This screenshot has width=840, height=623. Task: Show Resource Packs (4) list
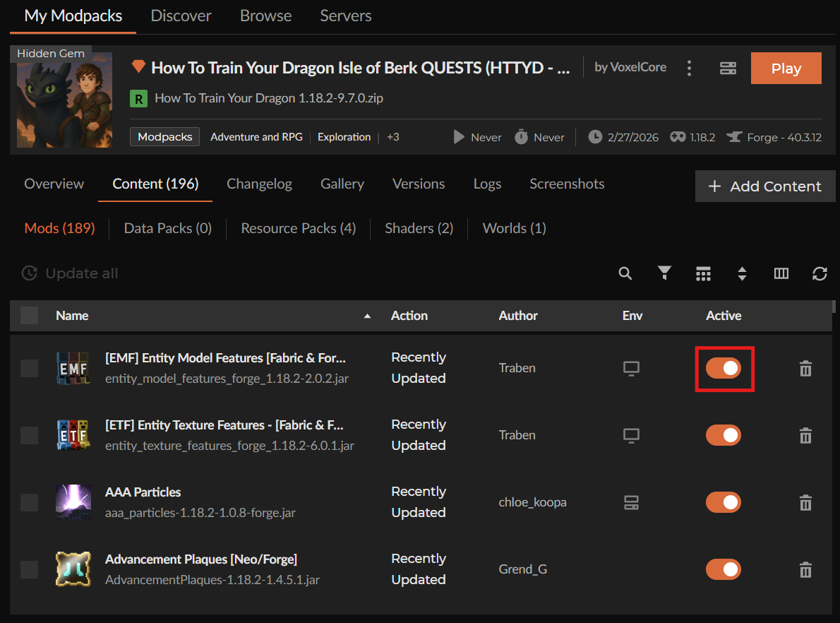click(x=299, y=228)
